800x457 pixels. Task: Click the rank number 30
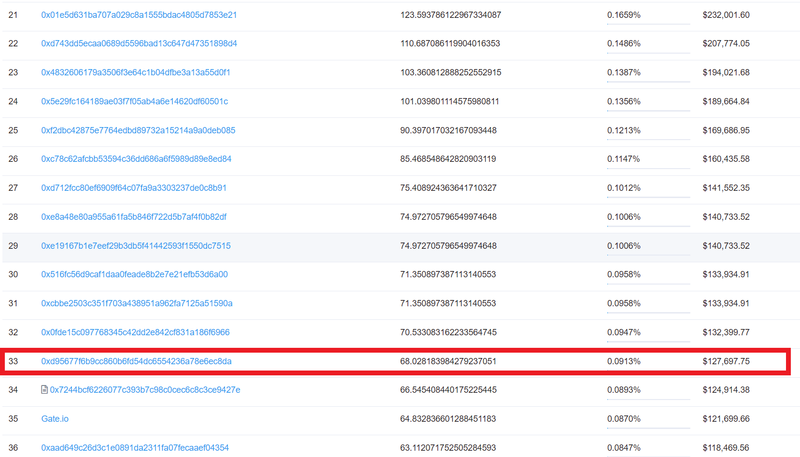click(13, 274)
